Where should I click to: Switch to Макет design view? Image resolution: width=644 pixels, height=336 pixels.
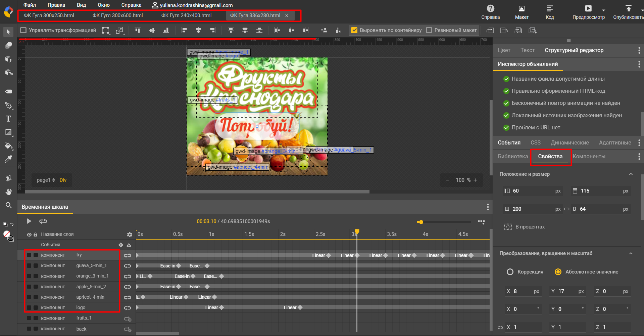coord(522,12)
